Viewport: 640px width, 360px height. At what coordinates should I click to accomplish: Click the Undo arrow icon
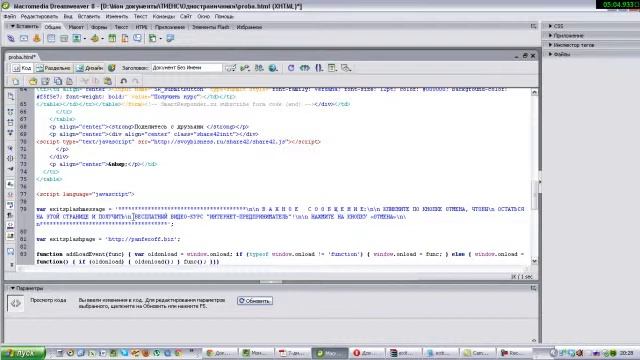point(123,81)
